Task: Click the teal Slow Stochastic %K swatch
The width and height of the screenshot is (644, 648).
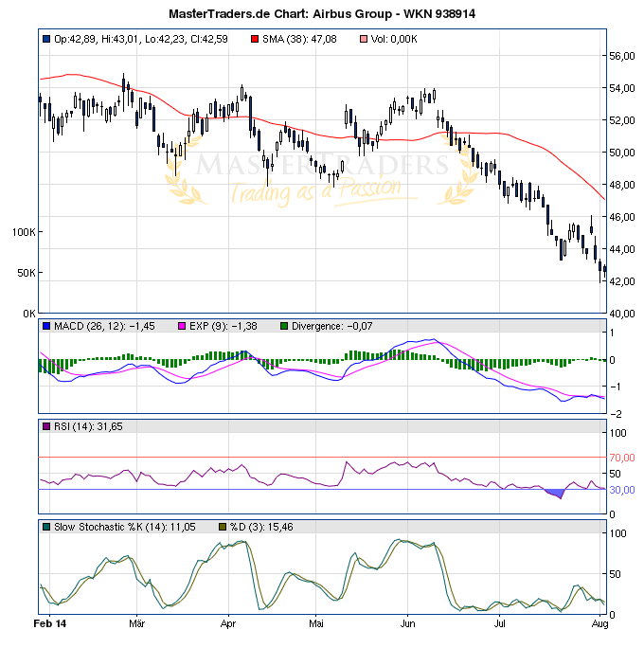Action: pos(46,527)
